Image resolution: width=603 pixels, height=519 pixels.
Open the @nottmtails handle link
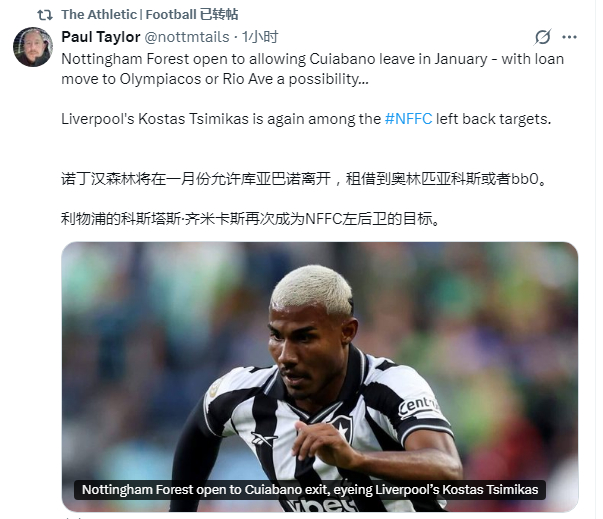click(x=187, y=37)
